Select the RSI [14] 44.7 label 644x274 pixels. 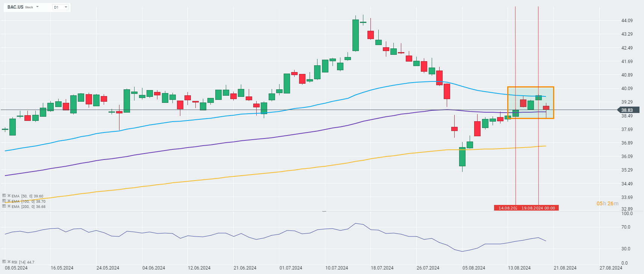coord(23,262)
